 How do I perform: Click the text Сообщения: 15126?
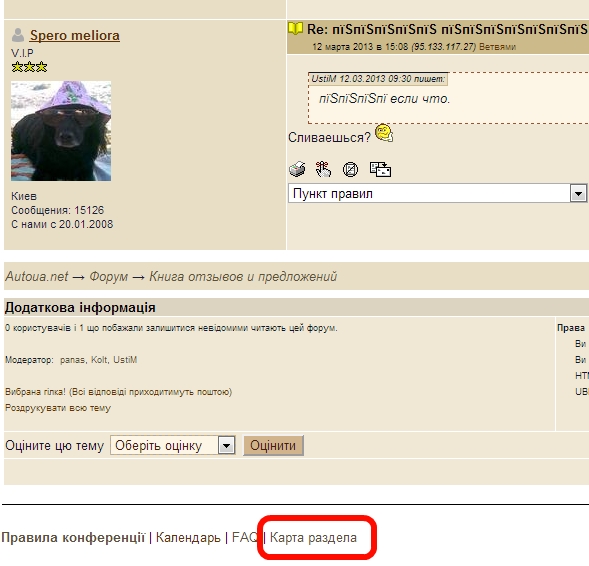(57, 210)
